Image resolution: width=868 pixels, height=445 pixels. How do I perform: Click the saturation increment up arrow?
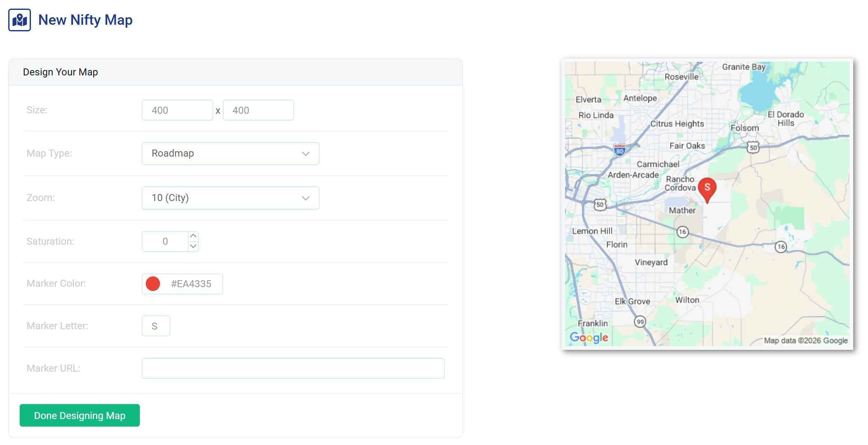pyautogui.click(x=193, y=235)
